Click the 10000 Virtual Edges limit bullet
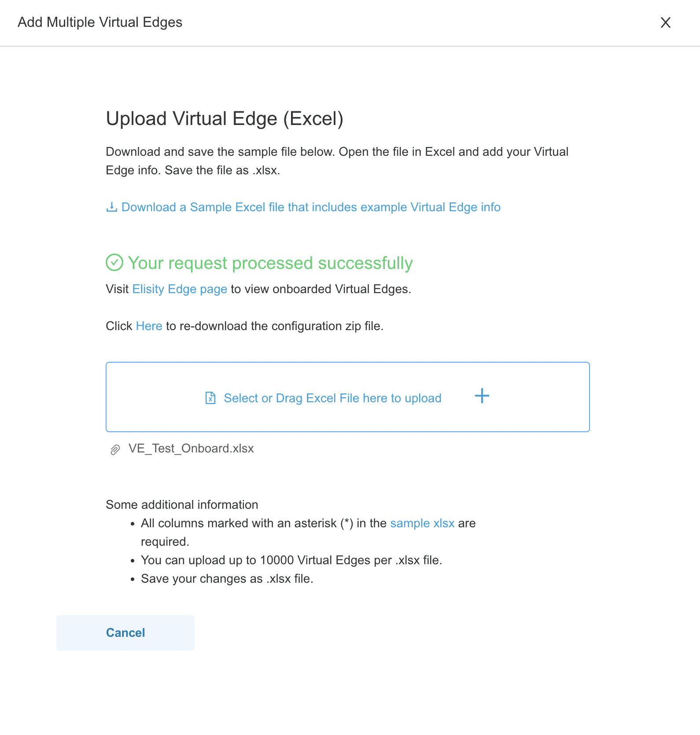Image resolution: width=700 pixels, height=735 pixels. [x=291, y=560]
